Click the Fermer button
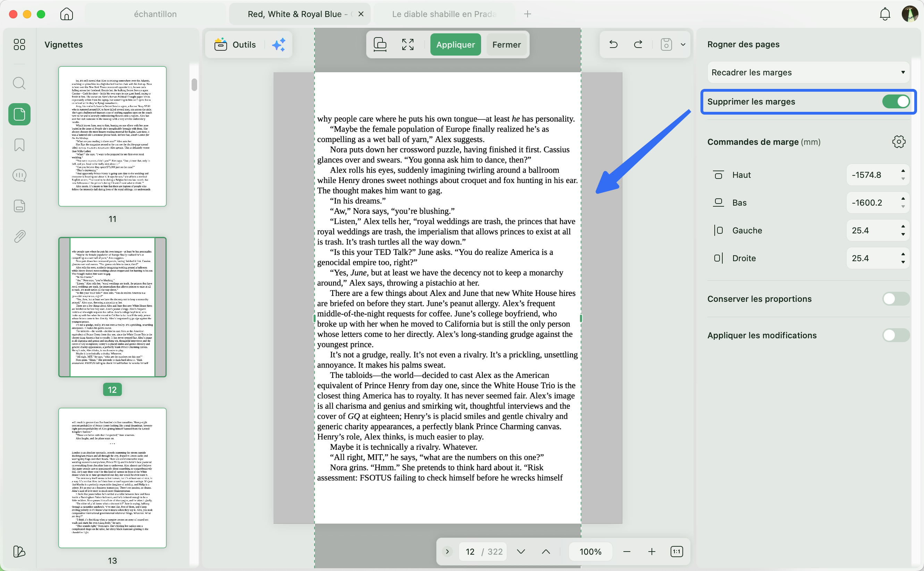The height and width of the screenshot is (571, 924). click(506, 44)
